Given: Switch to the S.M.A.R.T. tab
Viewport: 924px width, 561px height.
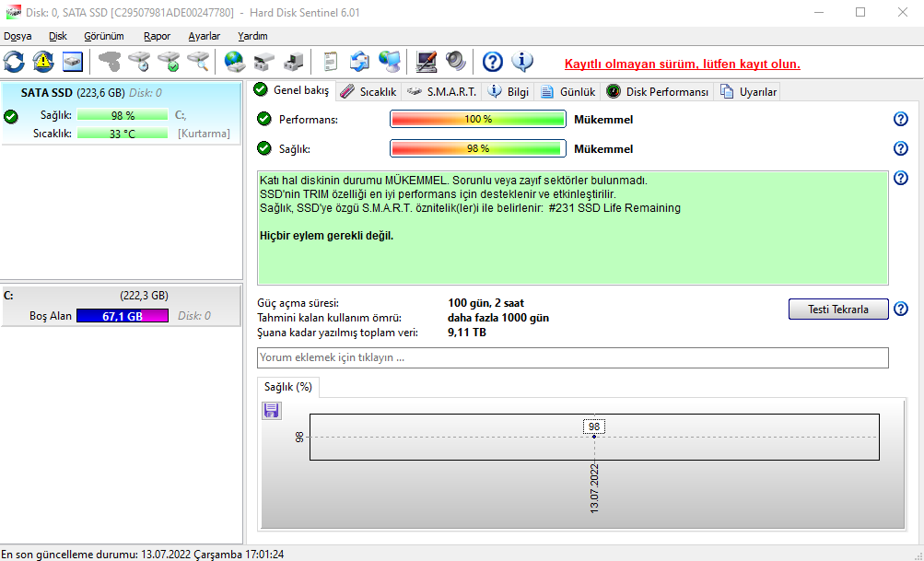Looking at the screenshot, I should pyautogui.click(x=441, y=92).
